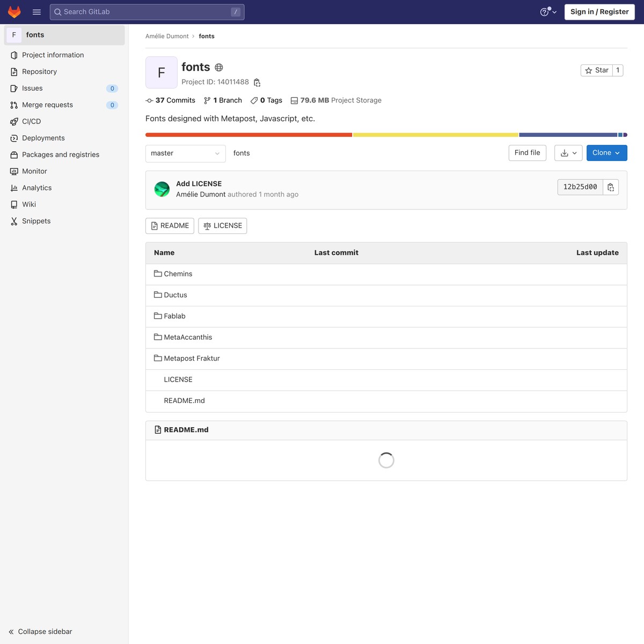644x644 pixels.
Task: Open the Snippets sidebar item
Action: point(36,221)
